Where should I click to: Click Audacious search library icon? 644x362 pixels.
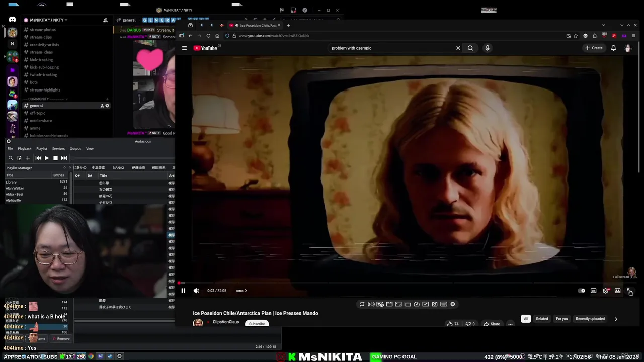pyautogui.click(x=11, y=158)
